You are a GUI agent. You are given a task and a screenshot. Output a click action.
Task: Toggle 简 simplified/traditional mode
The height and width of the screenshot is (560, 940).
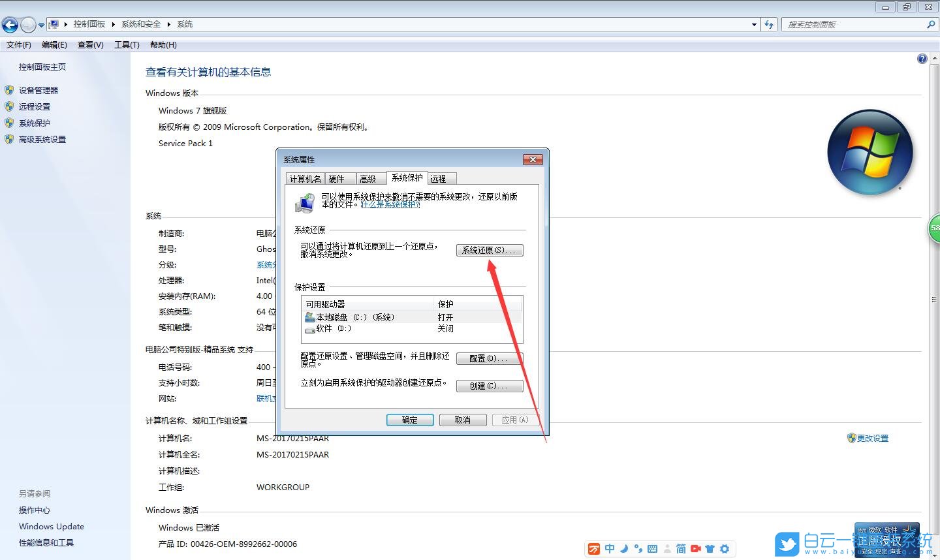[x=681, y=549]
